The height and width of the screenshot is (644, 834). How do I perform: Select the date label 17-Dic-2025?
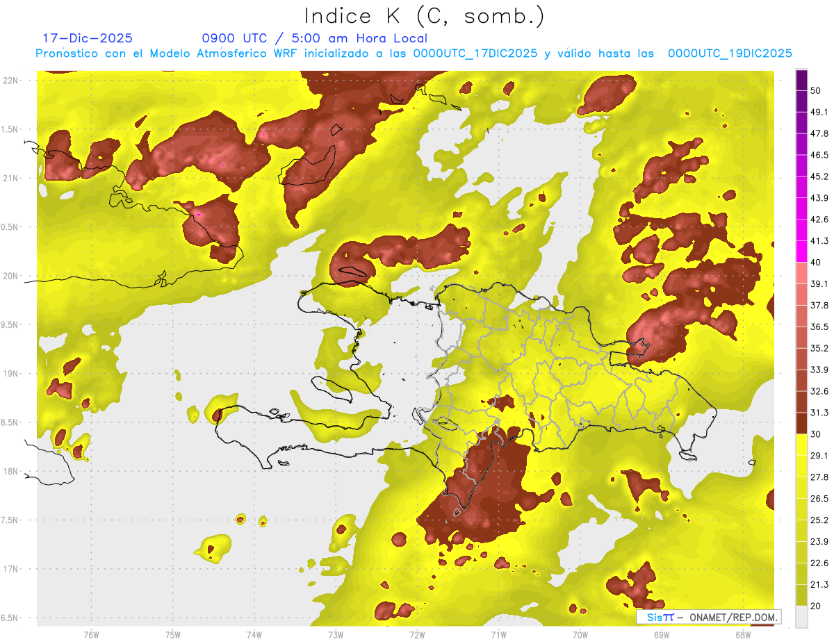click(x=88, y=38)
